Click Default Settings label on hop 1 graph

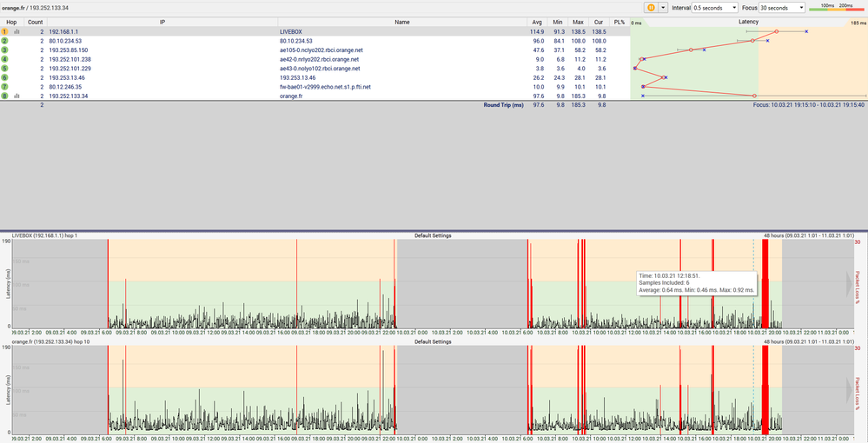click(x=433, y=235)
